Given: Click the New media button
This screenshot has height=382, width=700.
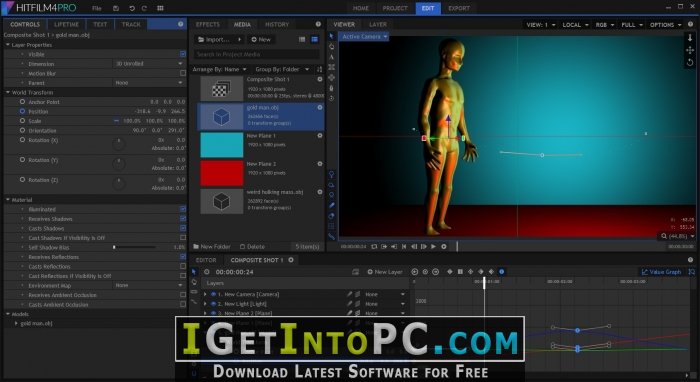Looking at the screenshot, I should 261,39.
